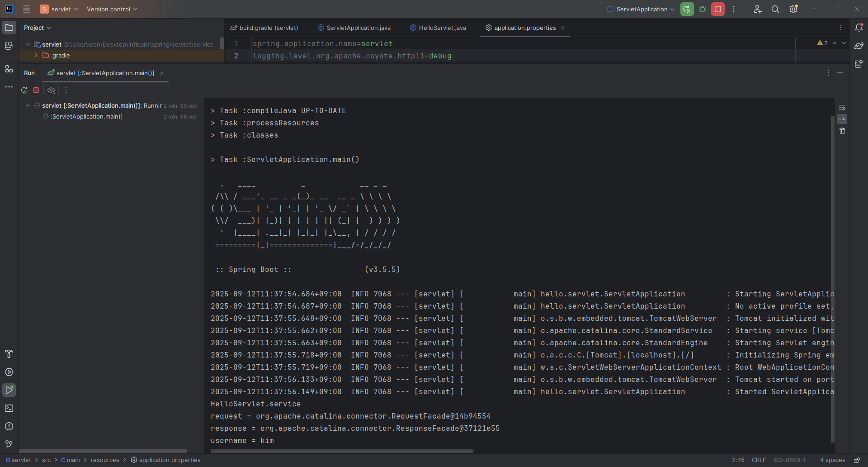Click line 2 logging level property
Image resolution: width=868 pixels, height=467 pixels.
coord(352,56)
